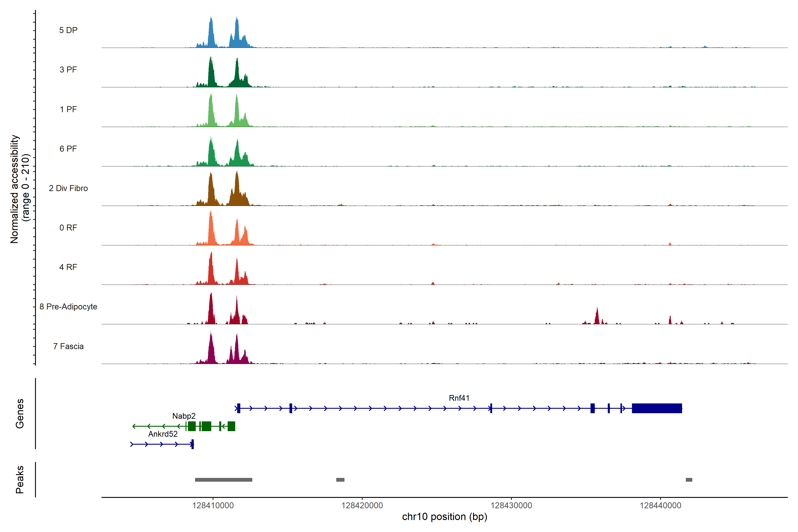Image resolution: width=798 pixels, height=532 pixels.
Task: Click the Peaks panel label
Action: [x=20, y=479]
